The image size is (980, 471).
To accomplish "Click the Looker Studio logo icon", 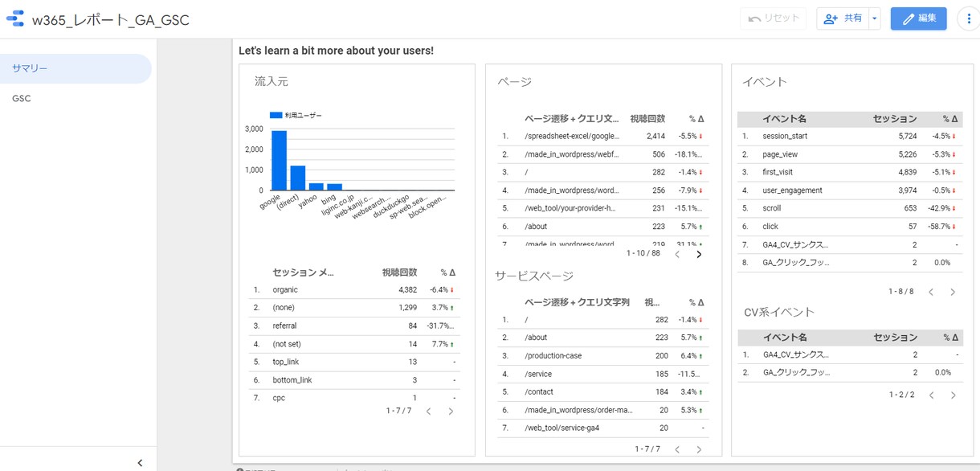I will click(x=15, y=18).
